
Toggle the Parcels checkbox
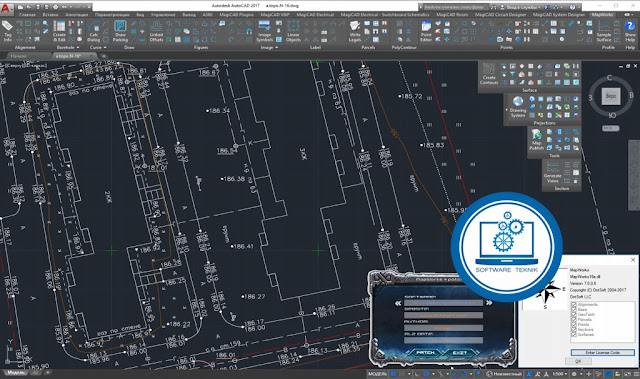(573, 319)
